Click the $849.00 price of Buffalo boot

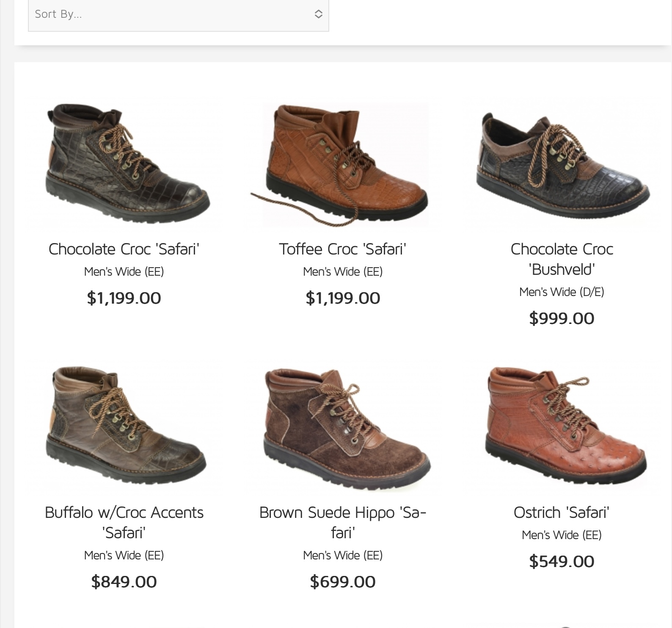[x=124, y=582]
